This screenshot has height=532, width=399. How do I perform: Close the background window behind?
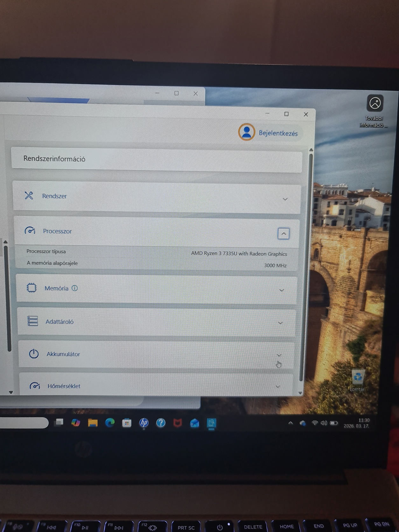[x=196, y=94]
